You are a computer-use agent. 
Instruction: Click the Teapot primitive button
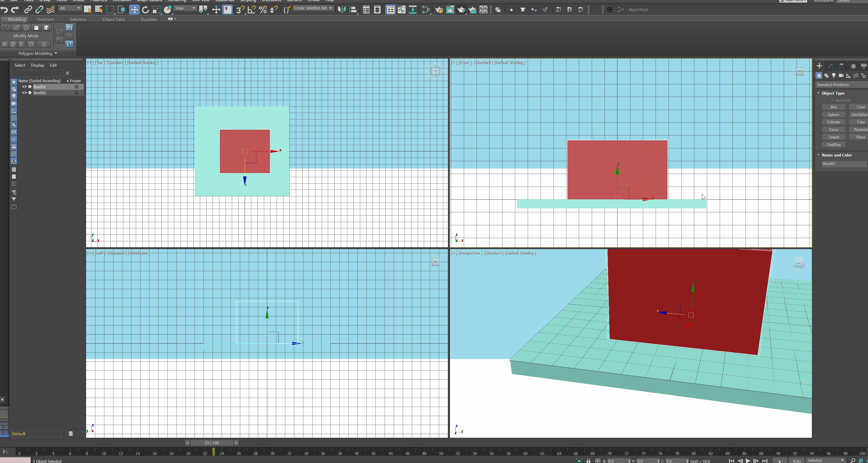coord(833,137)
